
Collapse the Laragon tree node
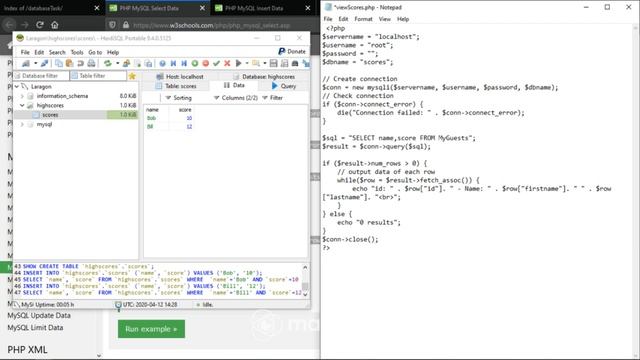(17, 87)
